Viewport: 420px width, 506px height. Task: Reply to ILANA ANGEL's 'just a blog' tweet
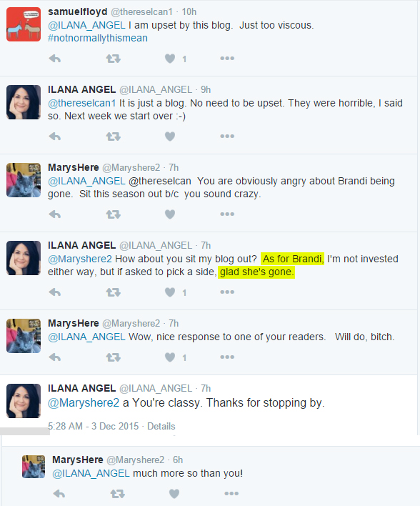click(55, 137)
